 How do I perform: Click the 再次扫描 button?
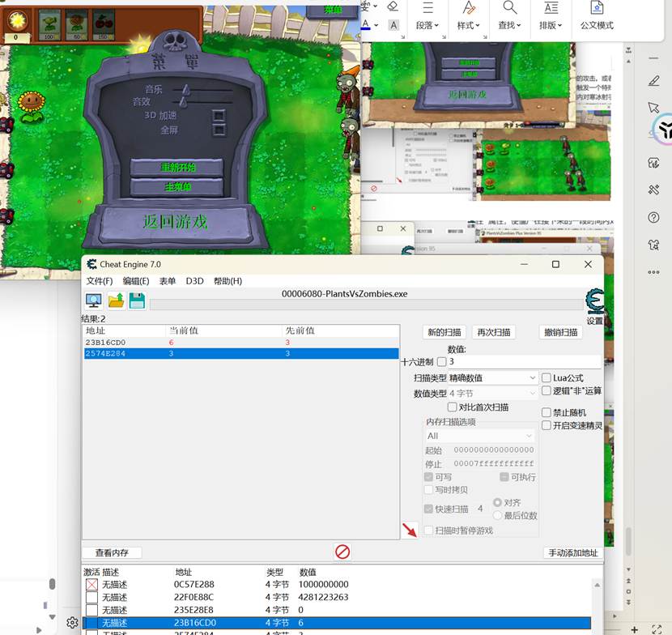tap(494, 332)
